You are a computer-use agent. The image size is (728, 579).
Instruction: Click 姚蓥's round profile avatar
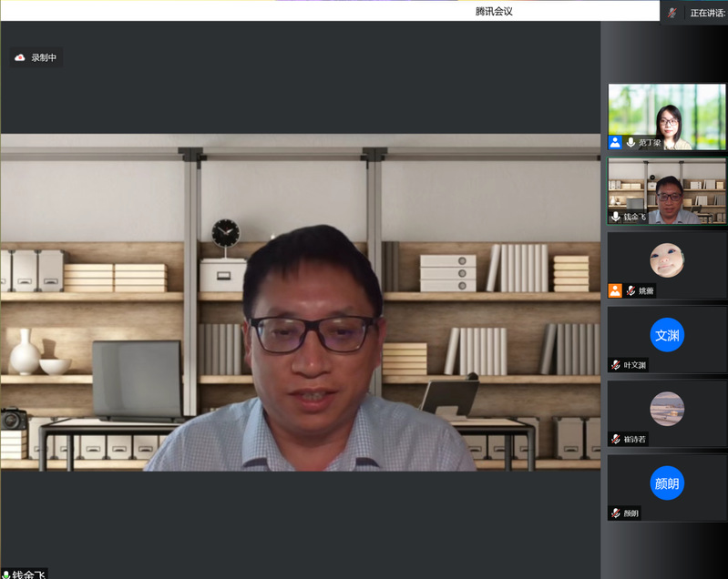(667, 260)
